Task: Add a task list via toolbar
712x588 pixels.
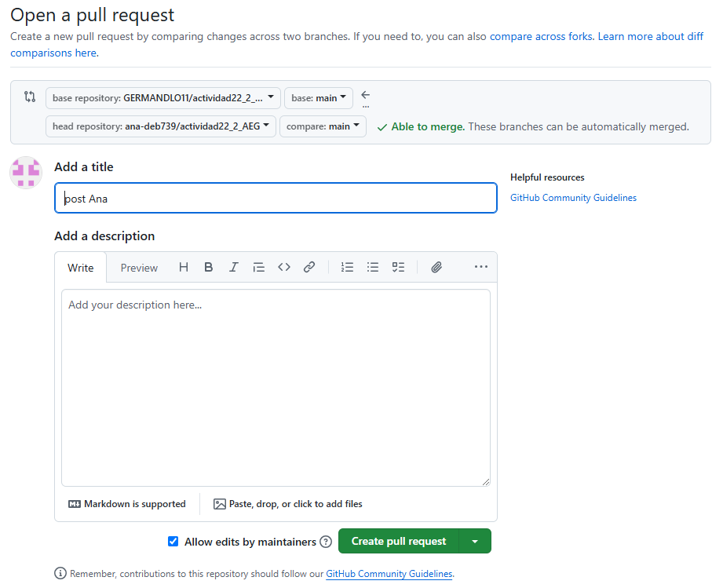Action: coord(398,268)
